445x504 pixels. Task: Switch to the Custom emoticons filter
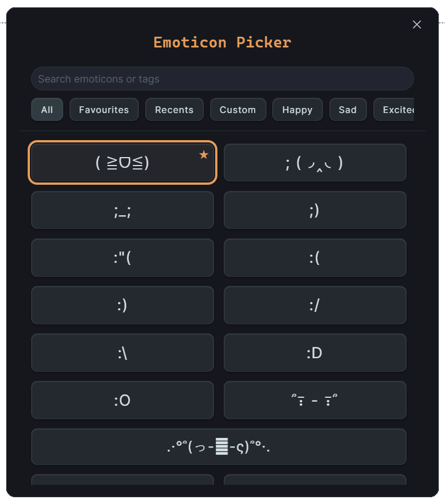[x=238, y=109]
